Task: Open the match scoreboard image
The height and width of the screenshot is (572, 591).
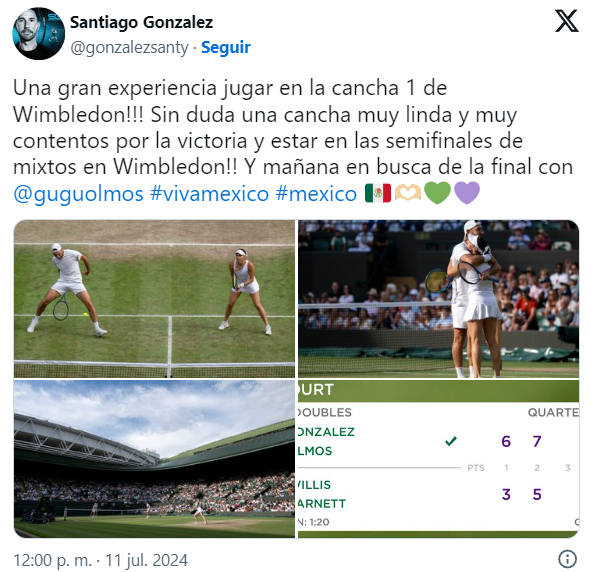Action: coord(438,459)
